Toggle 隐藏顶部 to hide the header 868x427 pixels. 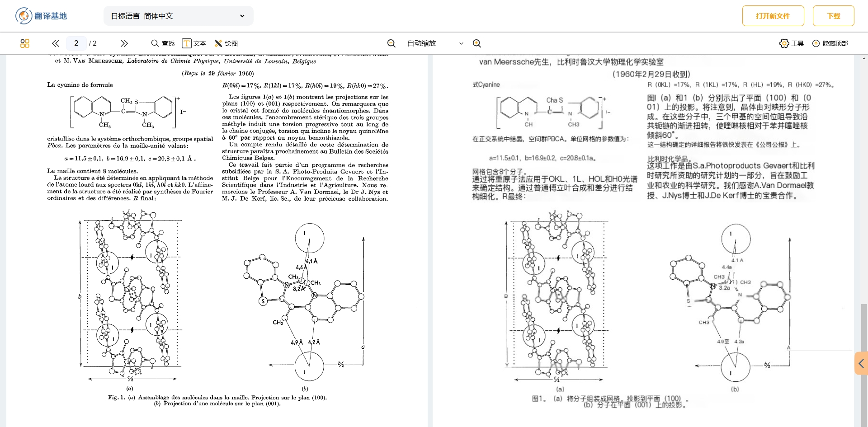(830, 43)
